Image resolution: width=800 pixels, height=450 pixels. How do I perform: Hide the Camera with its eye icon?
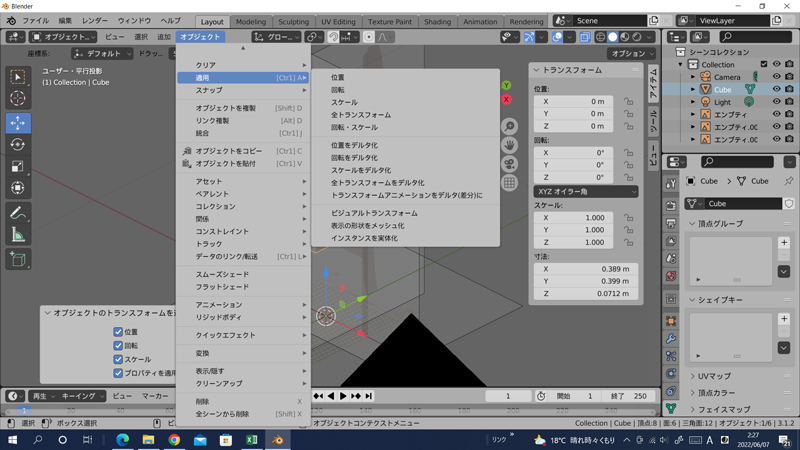777,77
